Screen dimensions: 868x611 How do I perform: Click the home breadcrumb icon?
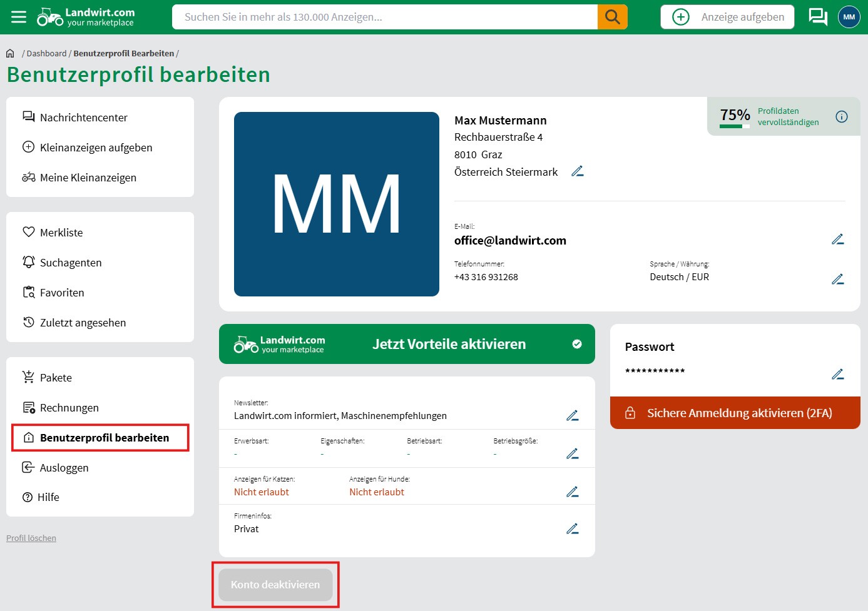pyautogui.click(x=10, y=54)
